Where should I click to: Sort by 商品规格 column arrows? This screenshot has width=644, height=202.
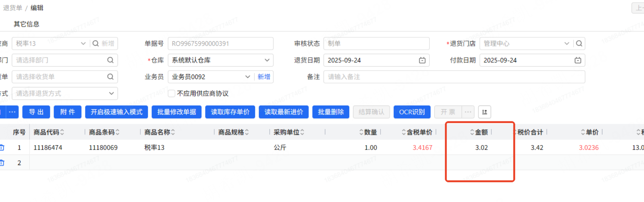(x=247, y=132)
